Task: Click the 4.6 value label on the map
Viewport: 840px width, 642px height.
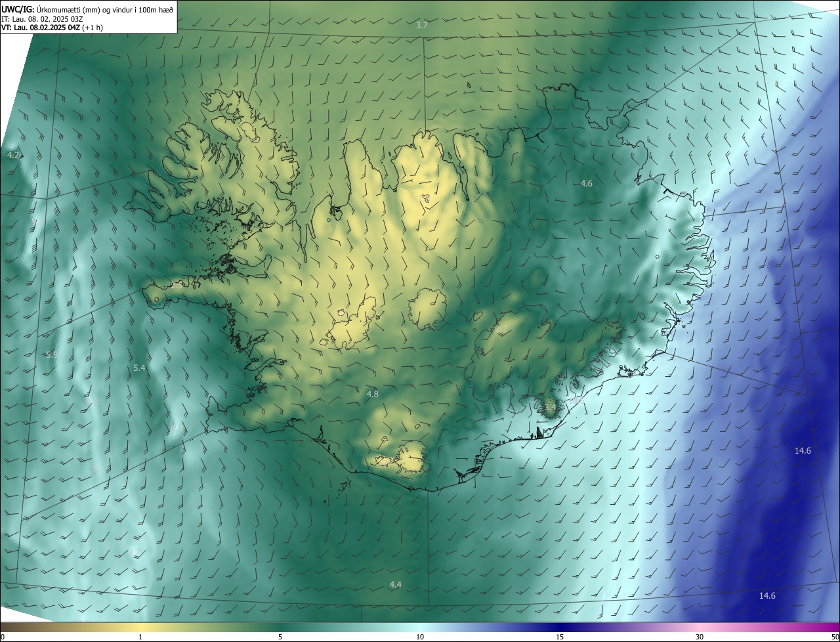Action: point(587,184)
